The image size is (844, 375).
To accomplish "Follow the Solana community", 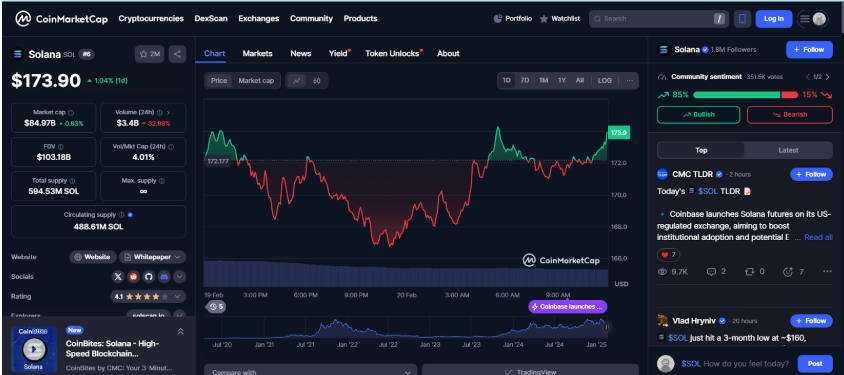I will (x=809, y=49).
